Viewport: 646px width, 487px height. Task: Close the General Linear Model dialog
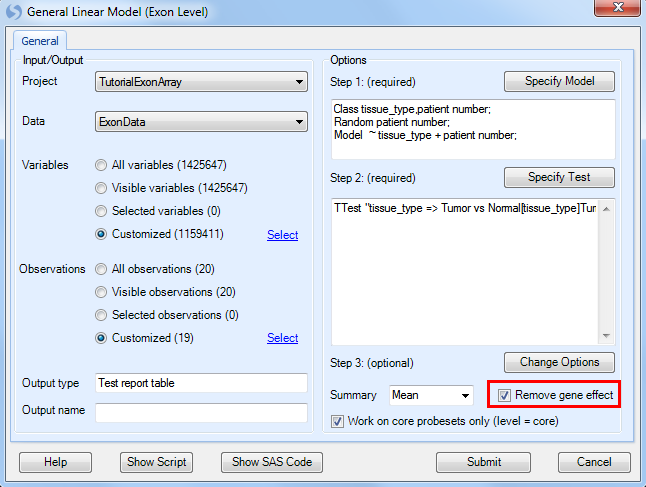[617, 7]
